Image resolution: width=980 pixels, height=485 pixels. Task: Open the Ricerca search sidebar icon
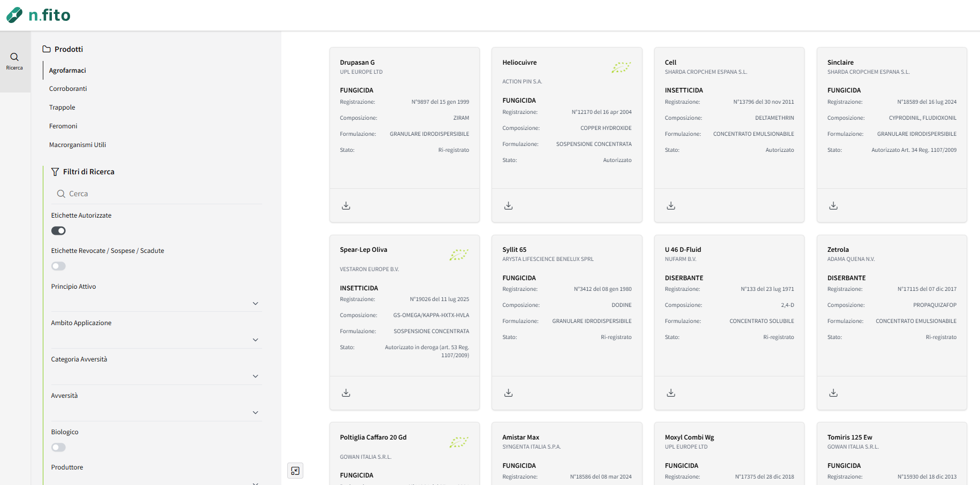point(14,61)
